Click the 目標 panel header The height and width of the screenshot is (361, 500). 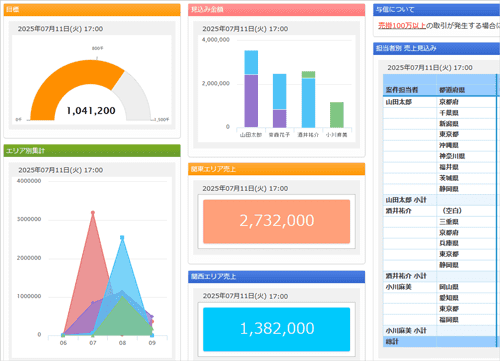tap(92, 10)
